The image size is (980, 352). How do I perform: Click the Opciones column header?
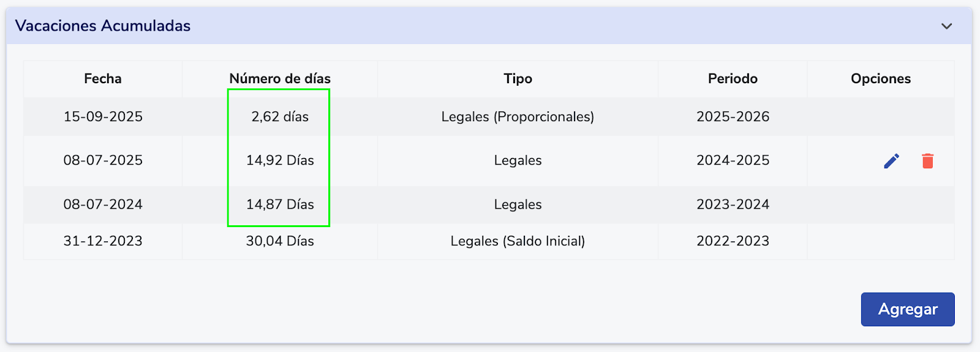(x=880, y=78)
